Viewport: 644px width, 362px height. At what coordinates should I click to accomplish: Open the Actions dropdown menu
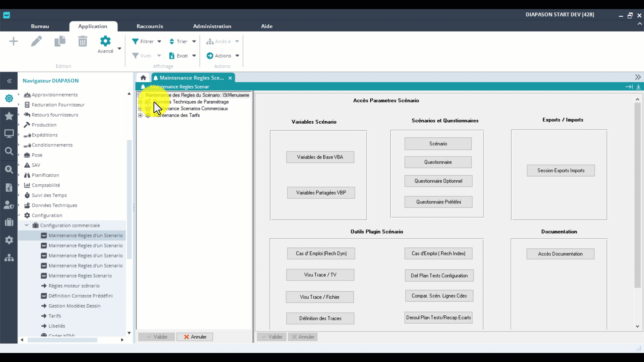223,56
